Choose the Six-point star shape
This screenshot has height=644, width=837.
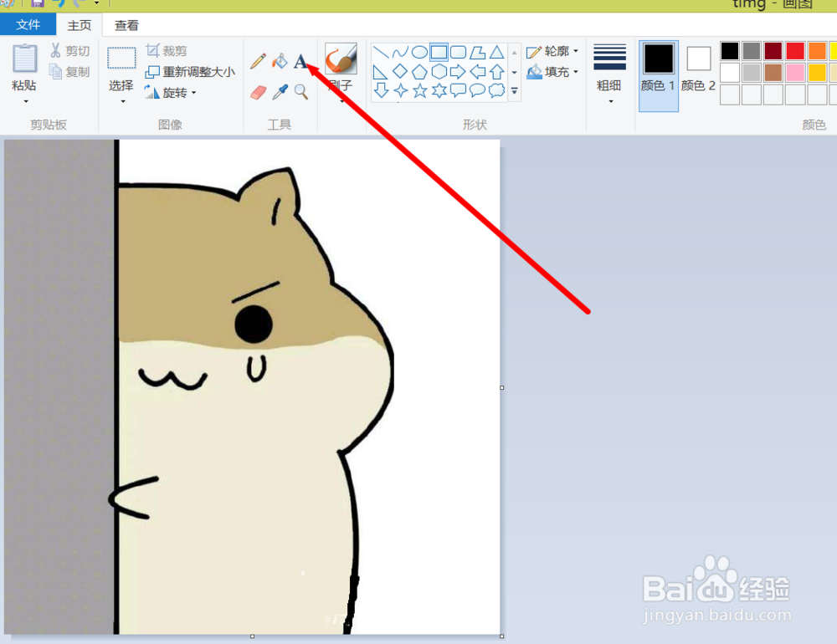[x=439, y=90]
